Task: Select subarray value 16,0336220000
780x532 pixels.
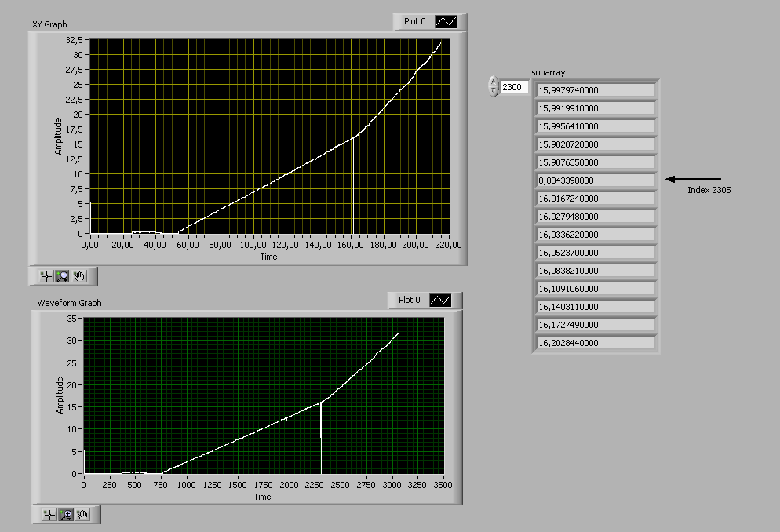Action: 596,235
